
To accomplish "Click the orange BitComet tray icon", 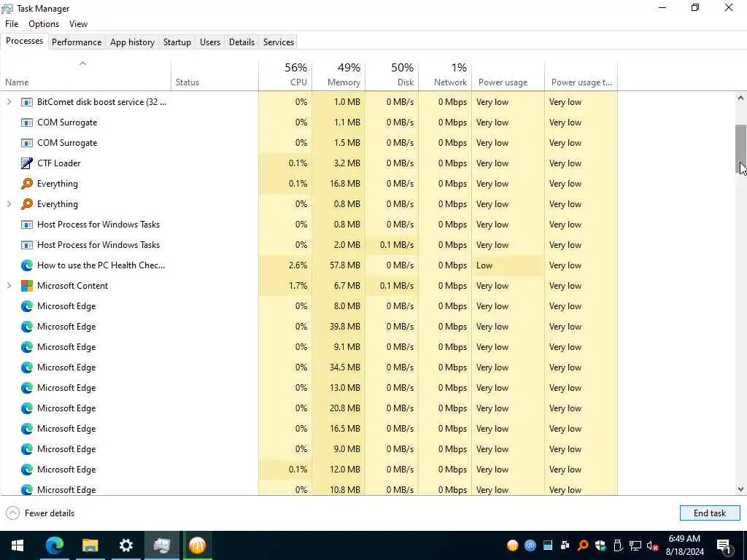I will click(513, 545).
